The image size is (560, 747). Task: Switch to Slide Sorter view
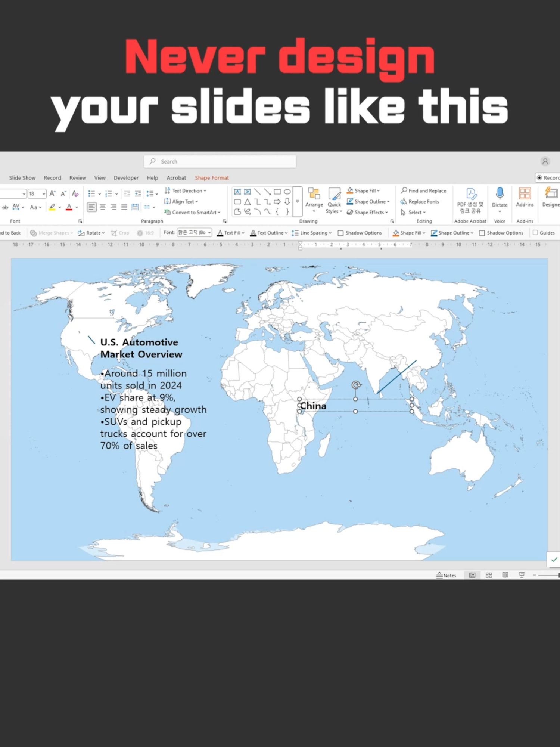click(489, 575)
